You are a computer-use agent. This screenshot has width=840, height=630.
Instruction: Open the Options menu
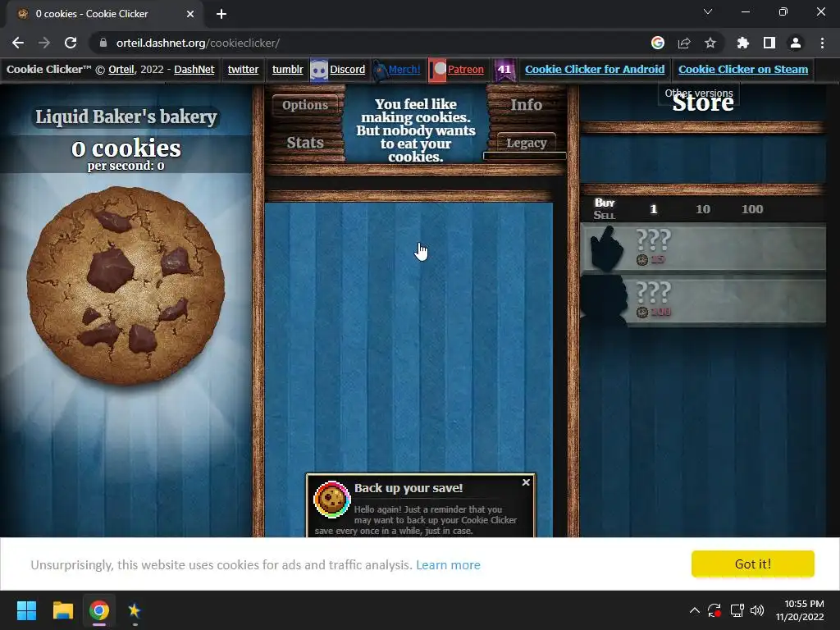coord(305,105)
